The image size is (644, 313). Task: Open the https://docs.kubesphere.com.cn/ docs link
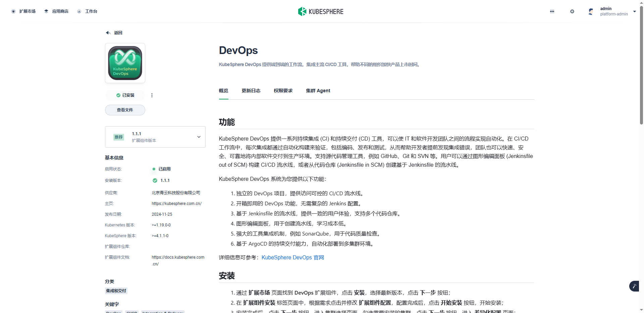[x=178, y=261]
